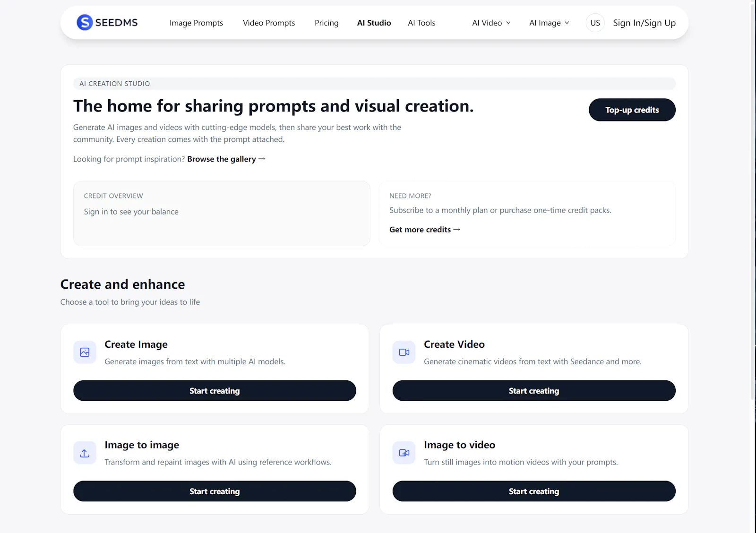Click the CREDIT OVERVIEW label
This screenshot has height=533, width=756.
point(113,196)
